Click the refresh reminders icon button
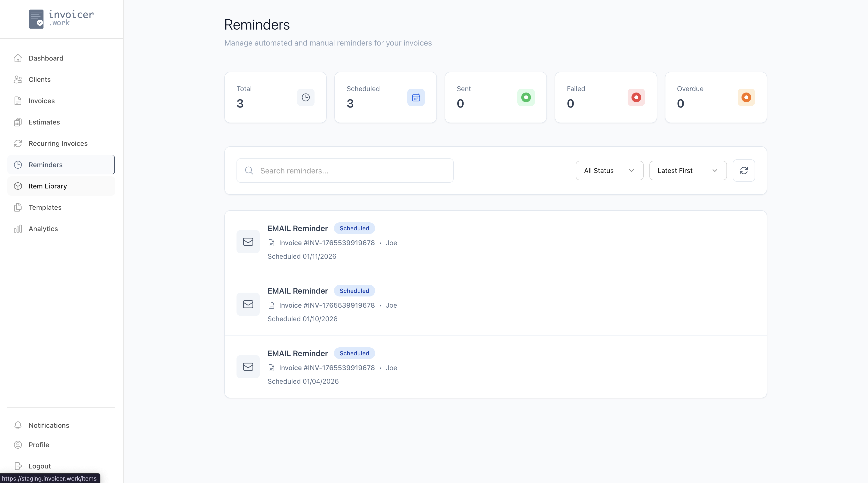This screenshot has width=868, height=483. click(x=744, y=171)
